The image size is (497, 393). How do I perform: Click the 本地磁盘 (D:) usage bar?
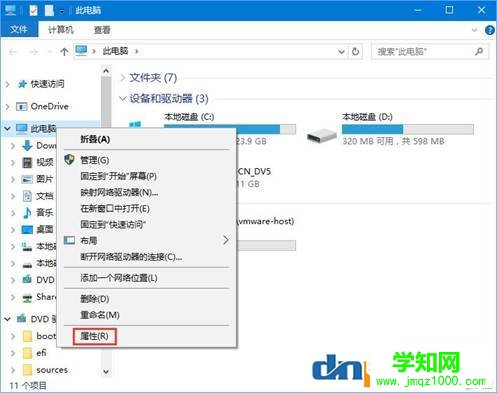(408, 129)
